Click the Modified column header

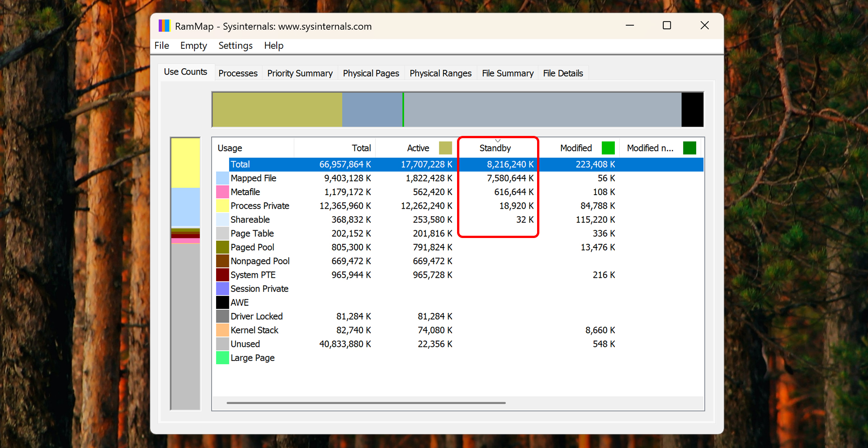(576, 148)
